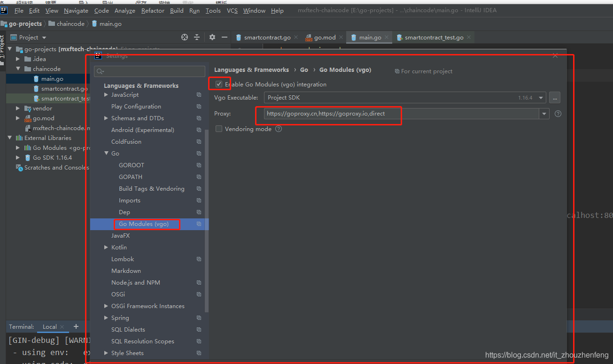Click the browse button next to Vgo Executable

click(555, 98)
